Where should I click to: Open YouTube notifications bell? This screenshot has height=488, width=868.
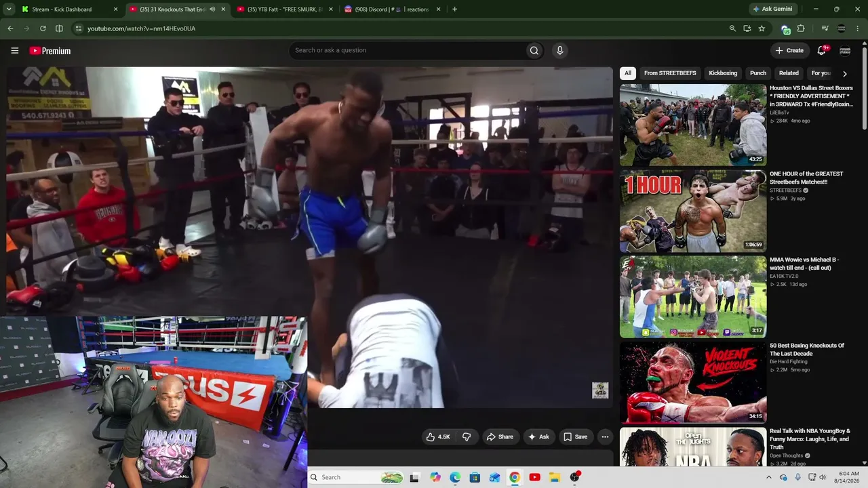pyautogui.click(x=822, y=50)
